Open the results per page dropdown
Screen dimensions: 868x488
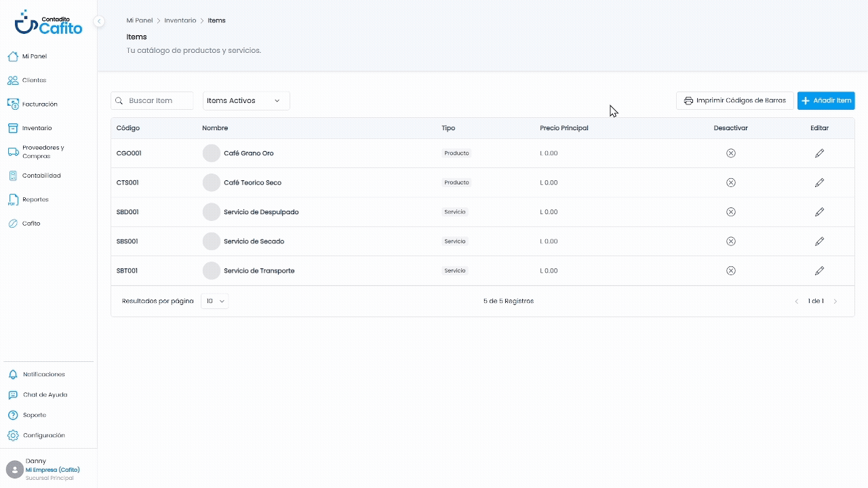pyautogui.click(x=215, y=301)
